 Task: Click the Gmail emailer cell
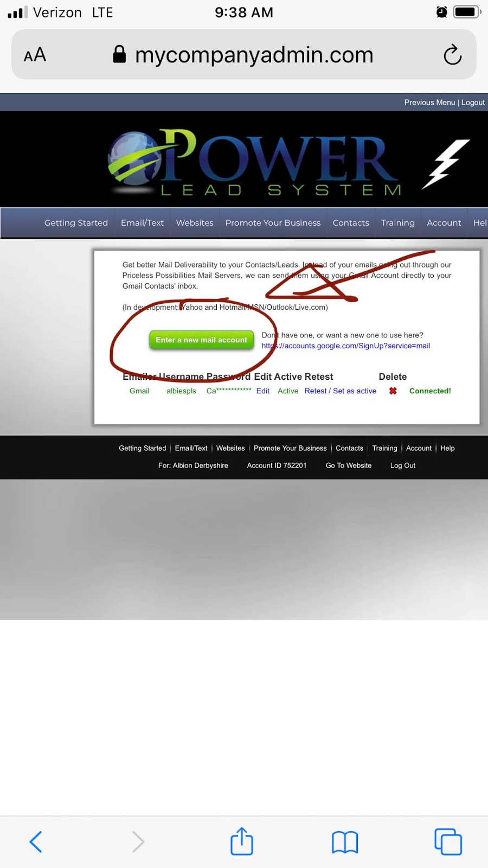139,391
